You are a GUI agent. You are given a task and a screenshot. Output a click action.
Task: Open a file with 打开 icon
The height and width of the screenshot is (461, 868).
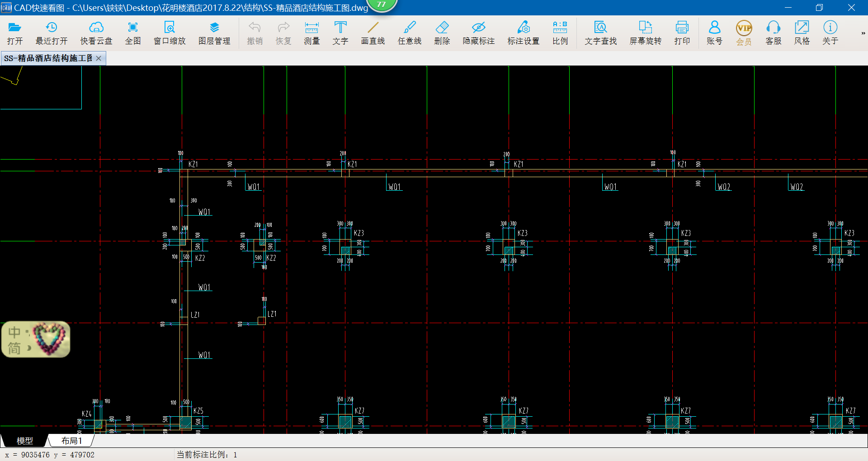point(15,33)
